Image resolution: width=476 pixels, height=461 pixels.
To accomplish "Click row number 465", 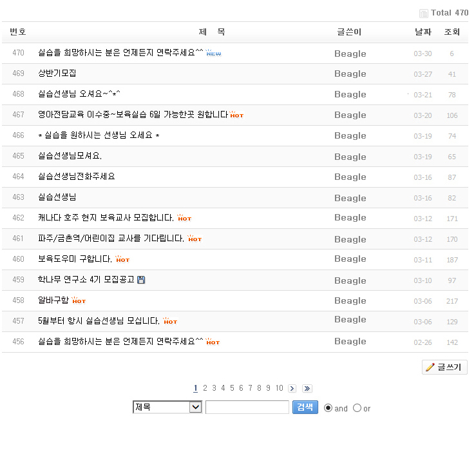I will click(18, 156).
